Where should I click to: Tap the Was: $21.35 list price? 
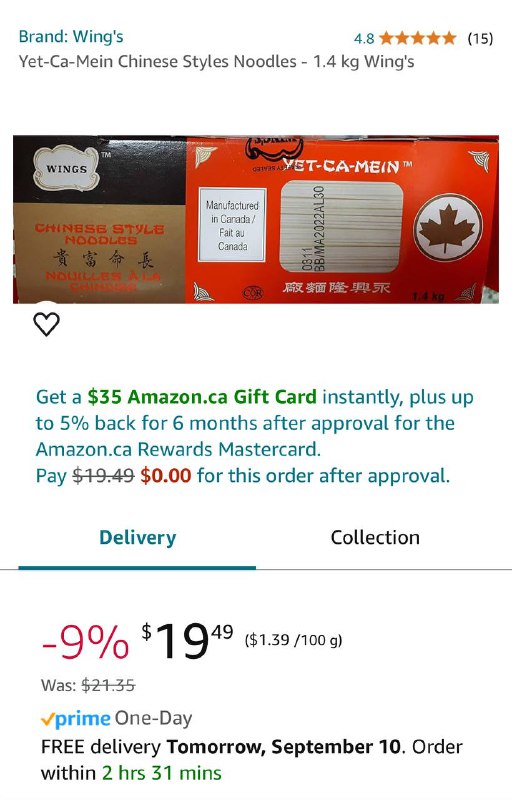(88, 685)
